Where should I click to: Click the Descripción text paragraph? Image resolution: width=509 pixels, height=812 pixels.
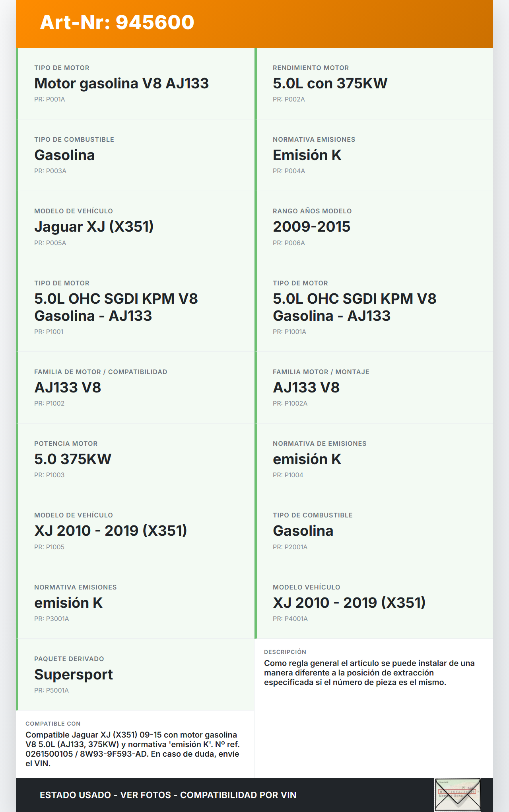coord(369,673)
